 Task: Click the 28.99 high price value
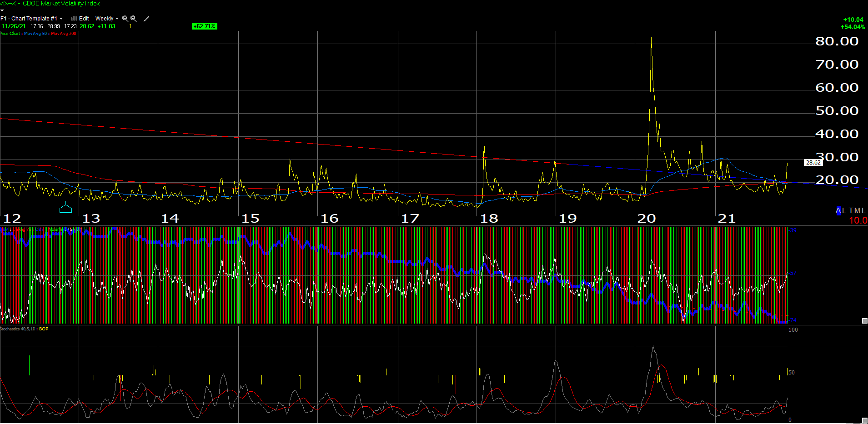[x=54, y=26]
